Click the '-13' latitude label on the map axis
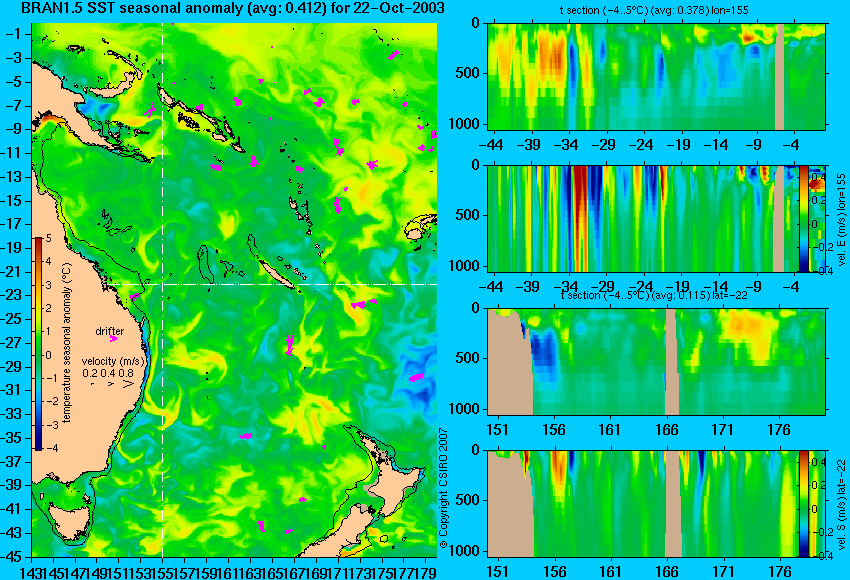Image resolution: width=850 pixels, height=580 pixels. pyautogui.click(x=13, y=177)
